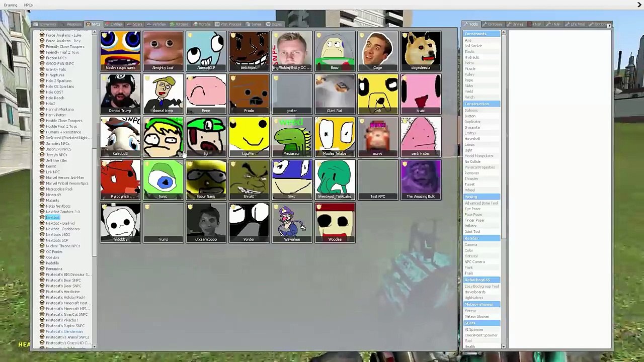Open the Vehicles spawn tab

pos(156,24)
